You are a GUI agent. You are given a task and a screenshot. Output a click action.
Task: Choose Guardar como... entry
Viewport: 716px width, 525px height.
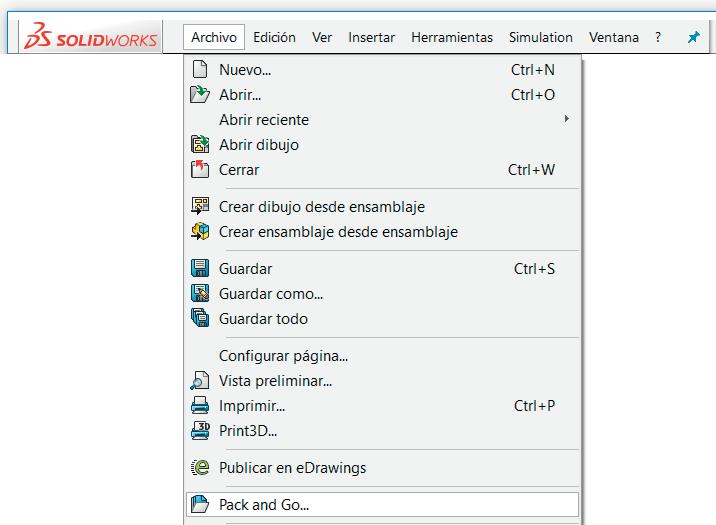[x=383, y=294]
